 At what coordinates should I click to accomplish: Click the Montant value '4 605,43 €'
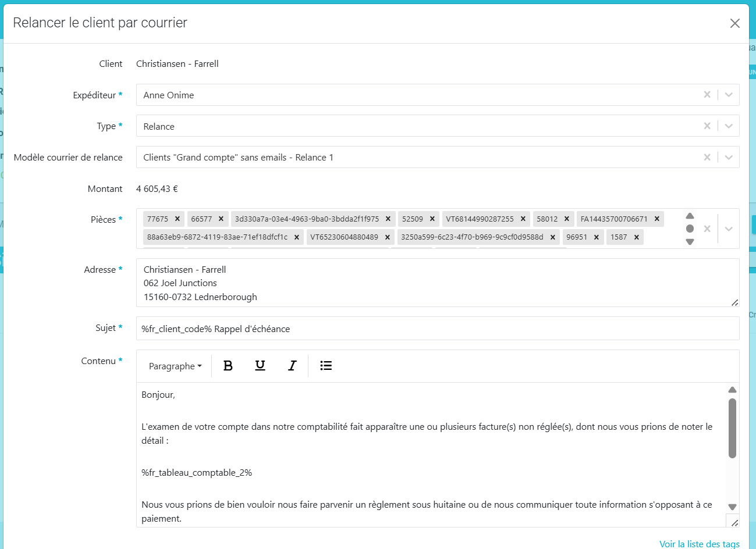[x=157, y=189]
